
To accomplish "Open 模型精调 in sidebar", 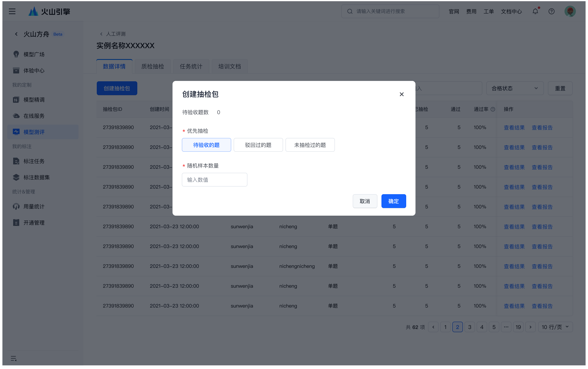I will [x=43, y=100].
